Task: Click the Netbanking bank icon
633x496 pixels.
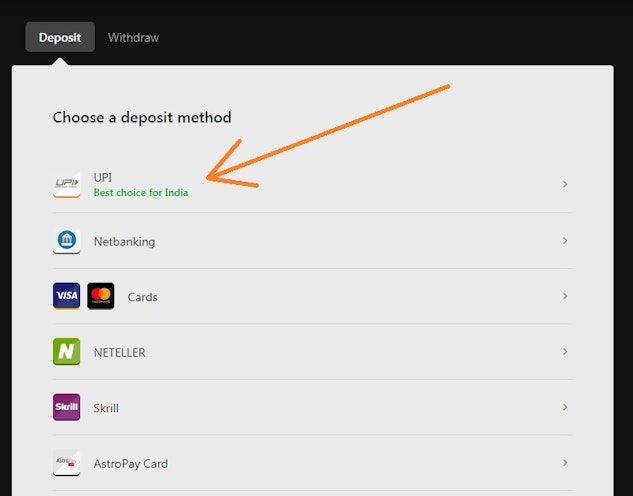Action: coord(66,241)
